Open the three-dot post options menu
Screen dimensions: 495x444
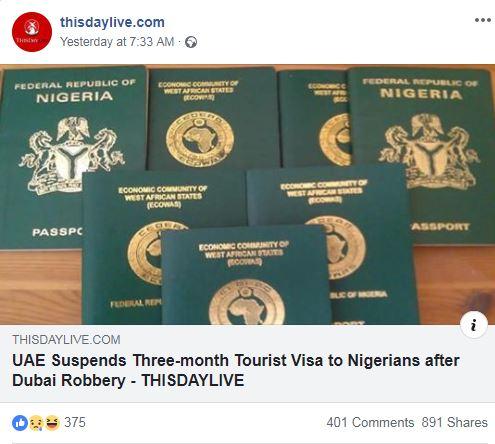(x=483, y=20)
